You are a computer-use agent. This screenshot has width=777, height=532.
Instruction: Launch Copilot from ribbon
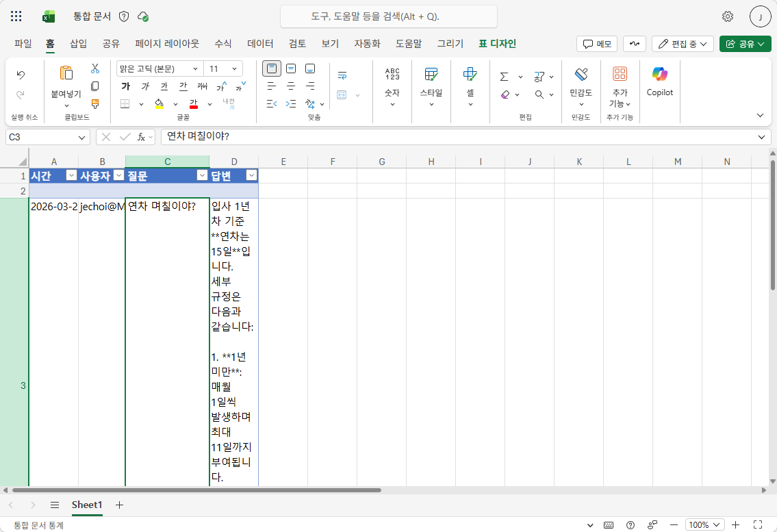tap(659, 81)
